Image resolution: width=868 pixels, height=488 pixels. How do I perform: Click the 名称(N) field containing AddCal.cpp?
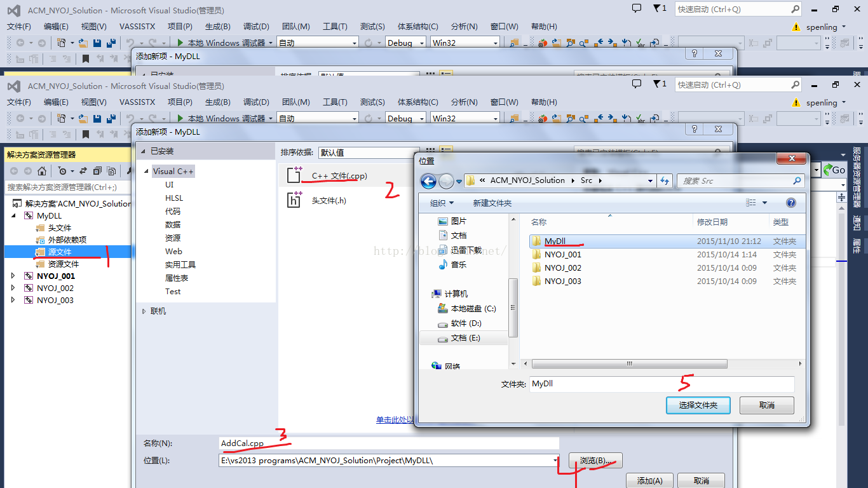[389, 443]
